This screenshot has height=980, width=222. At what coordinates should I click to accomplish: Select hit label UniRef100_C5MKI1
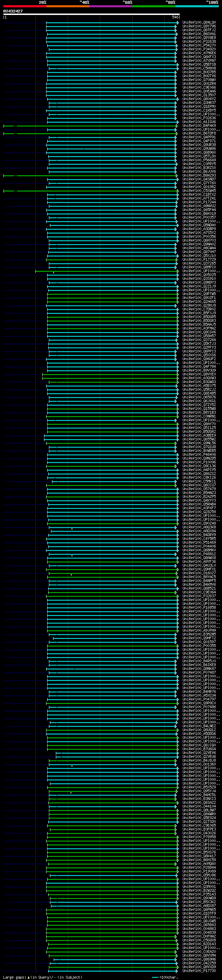point(199,481)
